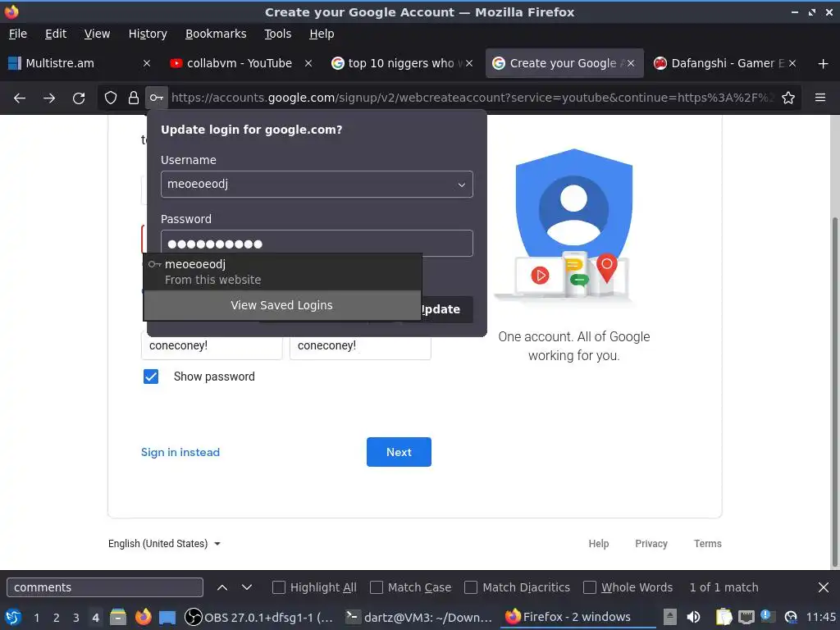This screenshot has height=630, width=840.
Task: Close the Create your Google Account tab
Action: click(631, 63)
